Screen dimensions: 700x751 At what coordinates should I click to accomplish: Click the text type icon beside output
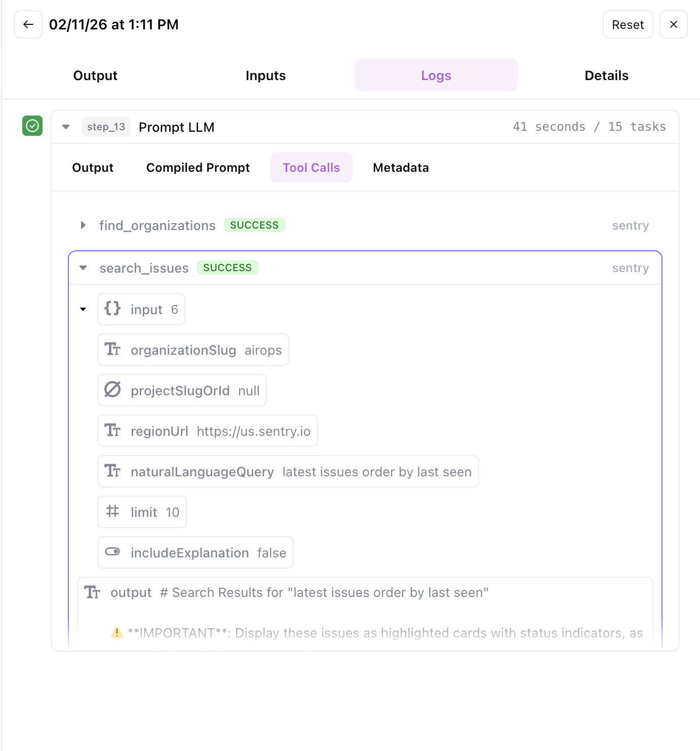click(92, 592)
